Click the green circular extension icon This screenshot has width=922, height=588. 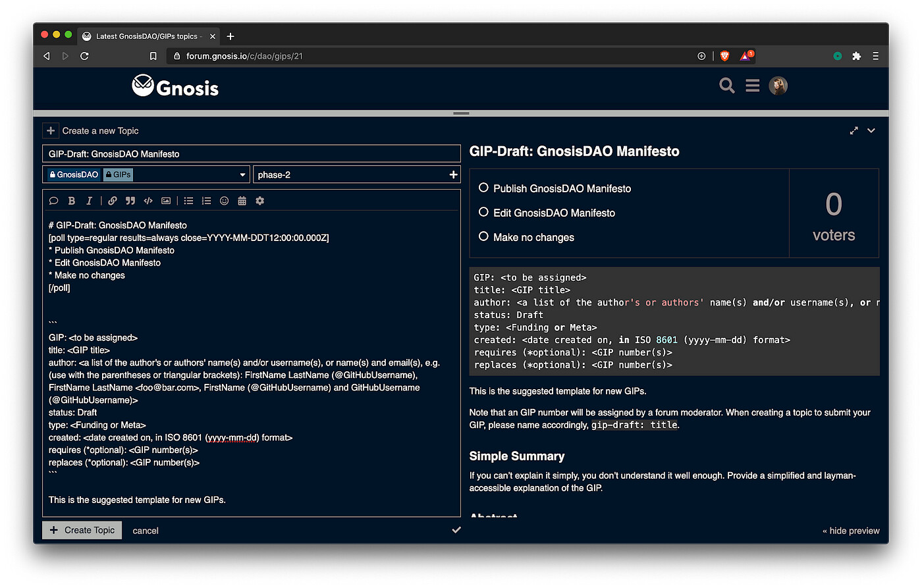pyautogui.click(x=838, y=56)
